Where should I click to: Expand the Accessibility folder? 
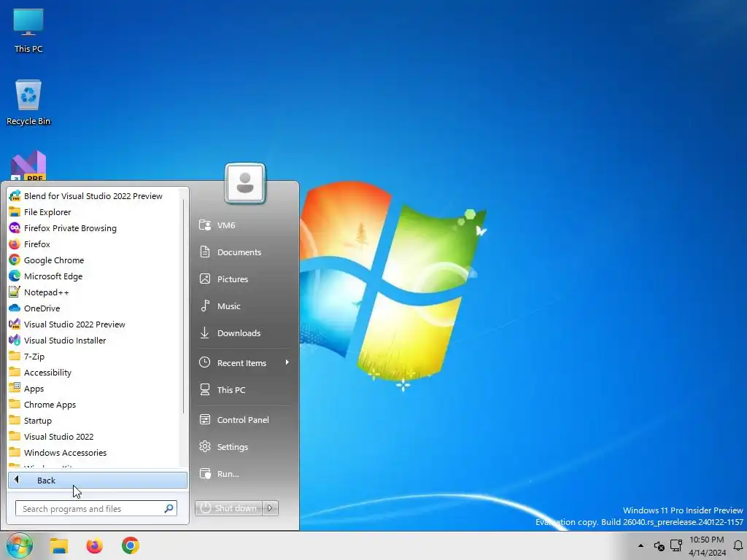click(93, 373)
